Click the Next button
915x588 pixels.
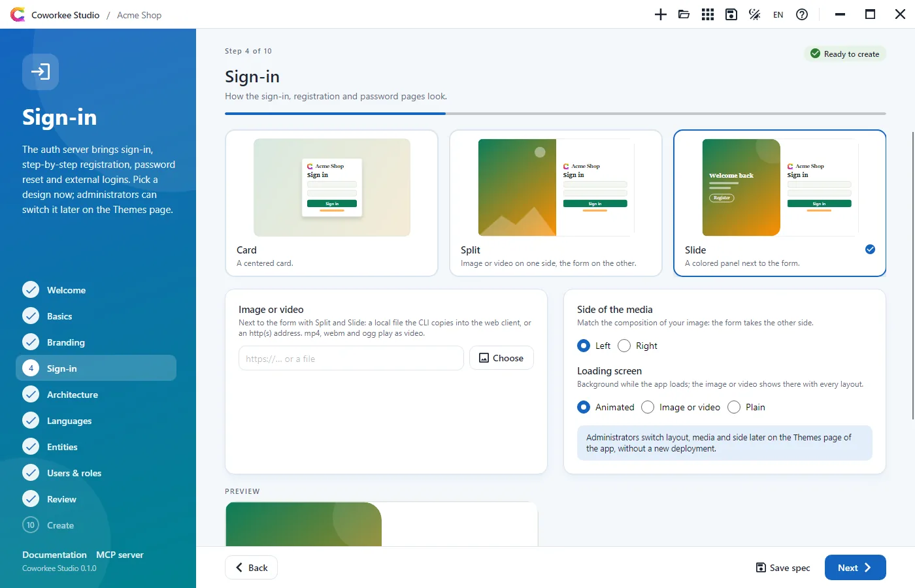click(x=855, y=568)
